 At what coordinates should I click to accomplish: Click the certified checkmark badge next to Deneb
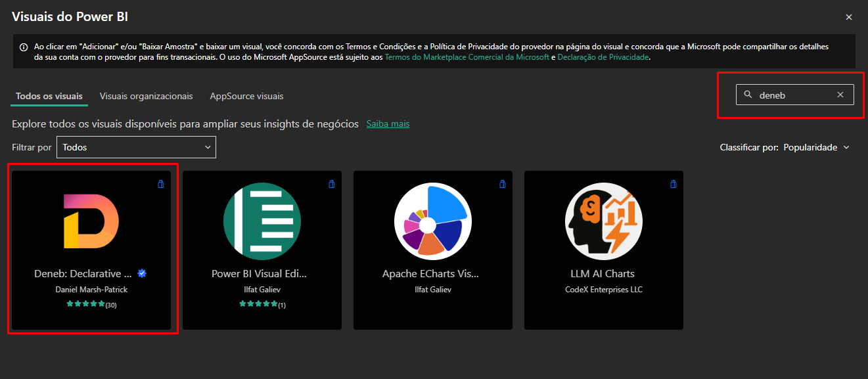tap(143, 273)
